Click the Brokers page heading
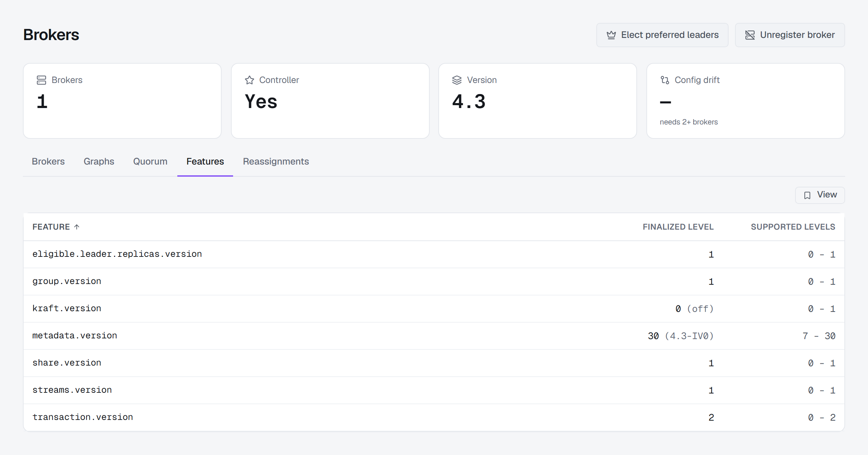The image size is (868, 455). coord(51,35)
